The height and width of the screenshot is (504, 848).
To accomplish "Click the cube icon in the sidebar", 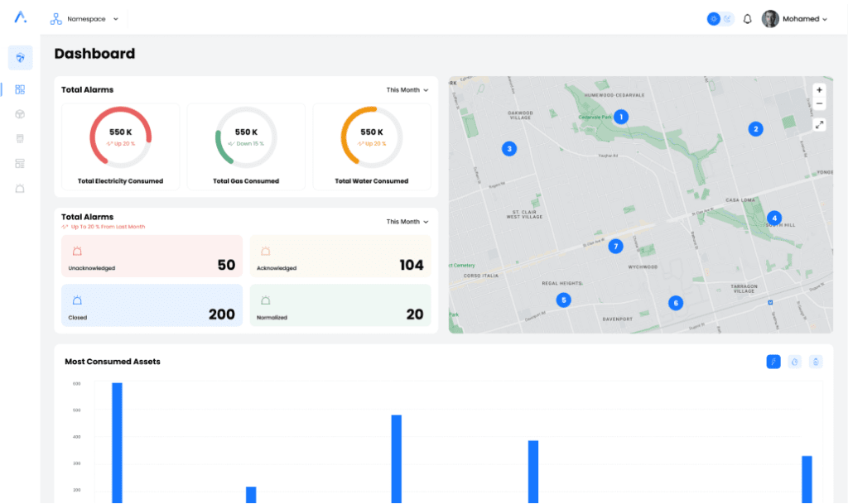I will point(20,113).
